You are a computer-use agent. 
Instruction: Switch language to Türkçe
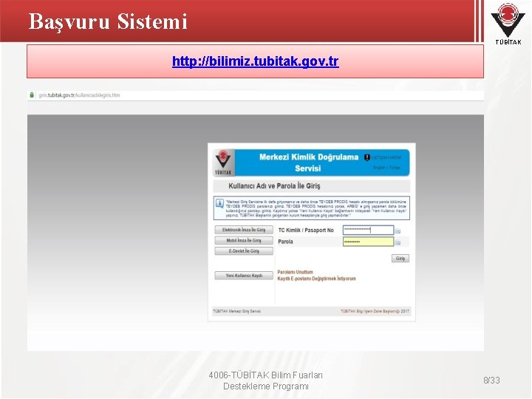395,168
